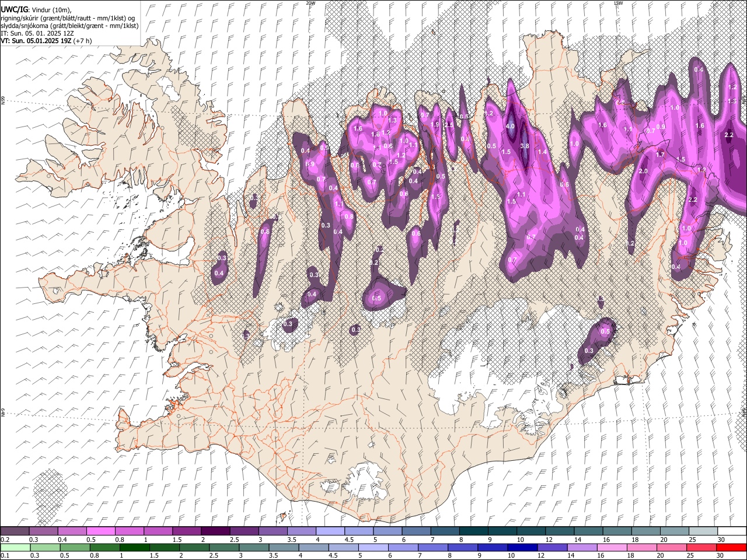Viewport: 747px width, 560px height.
Task: Click the 'UWC/IG: Vindur (10m)' title line
Action: [x=36, y=9]
